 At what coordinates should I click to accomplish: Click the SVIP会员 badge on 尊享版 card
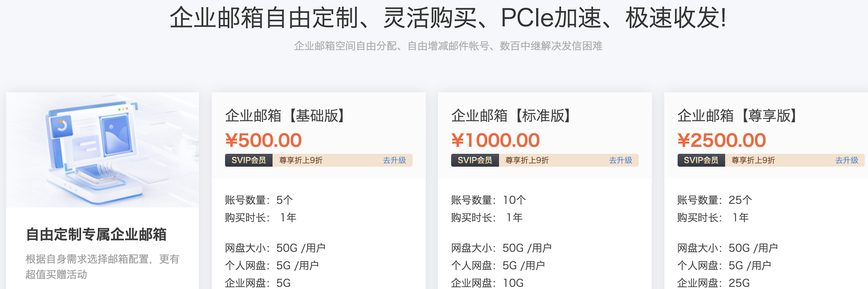click(701, 161)
